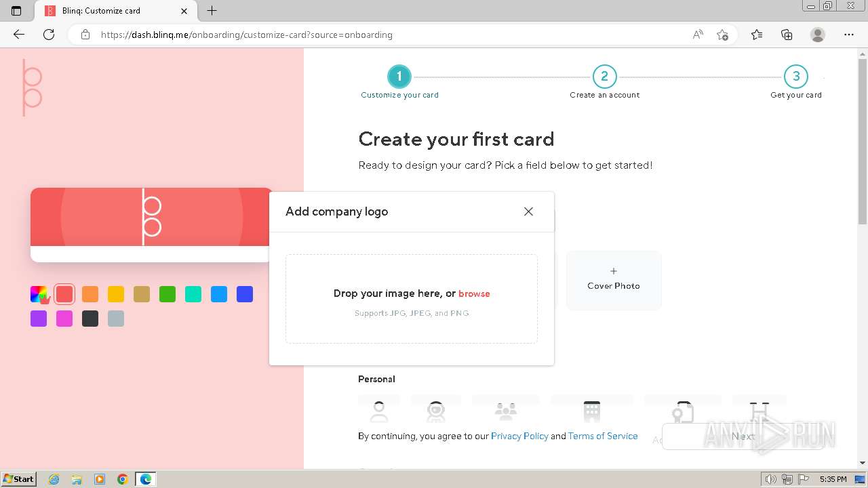Refresh the current page

[49, 35]
